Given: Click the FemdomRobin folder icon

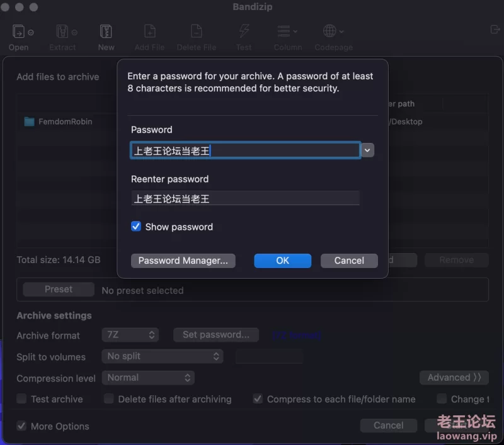Looking at the screenshot, I should tap(29, 121).
